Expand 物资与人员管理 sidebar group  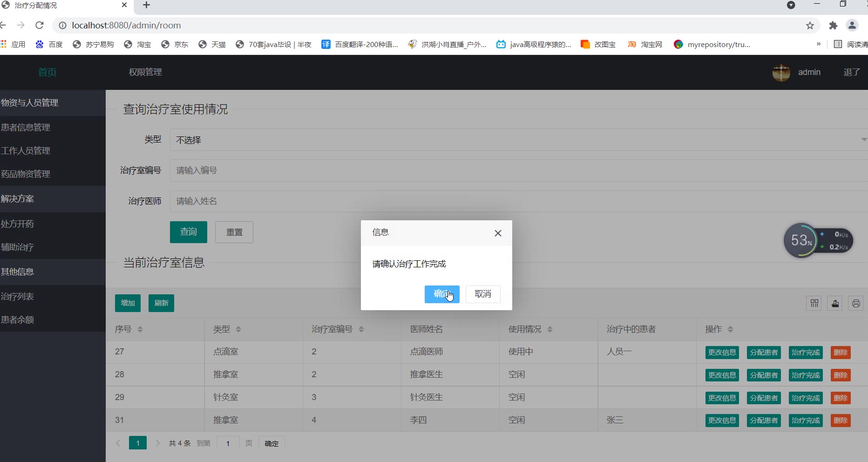pos(53,103)
